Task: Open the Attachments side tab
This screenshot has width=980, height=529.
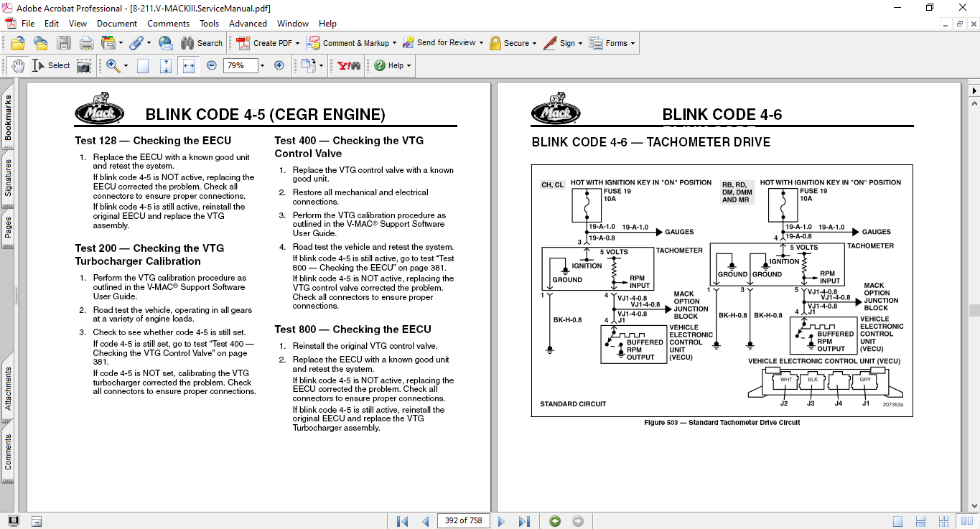Action: (x=8, y=388)
